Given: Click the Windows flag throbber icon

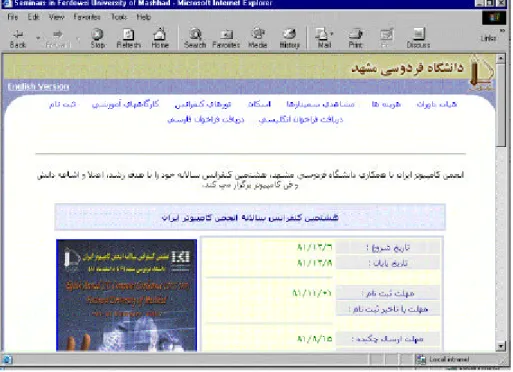Looking at the screenshot, I should coord(494,17).
